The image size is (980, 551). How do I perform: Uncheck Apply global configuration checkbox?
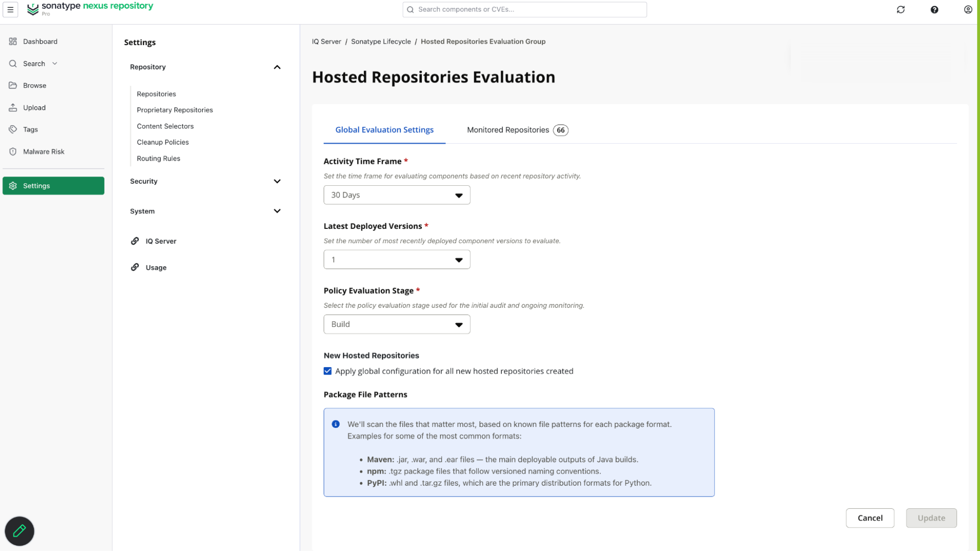328,371
